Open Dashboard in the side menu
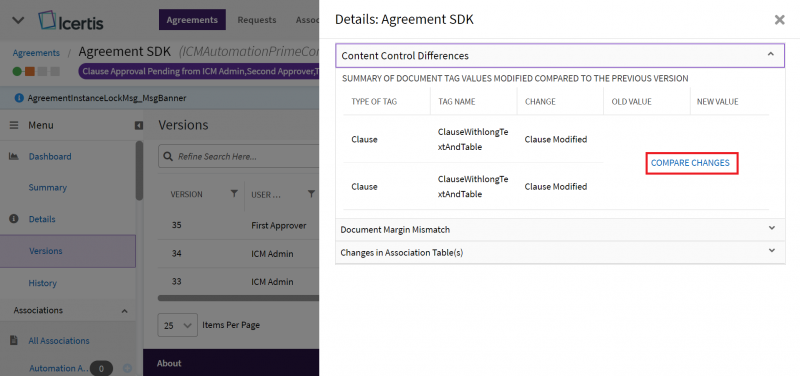Screen dimensions: 800x376 (49, 157)
